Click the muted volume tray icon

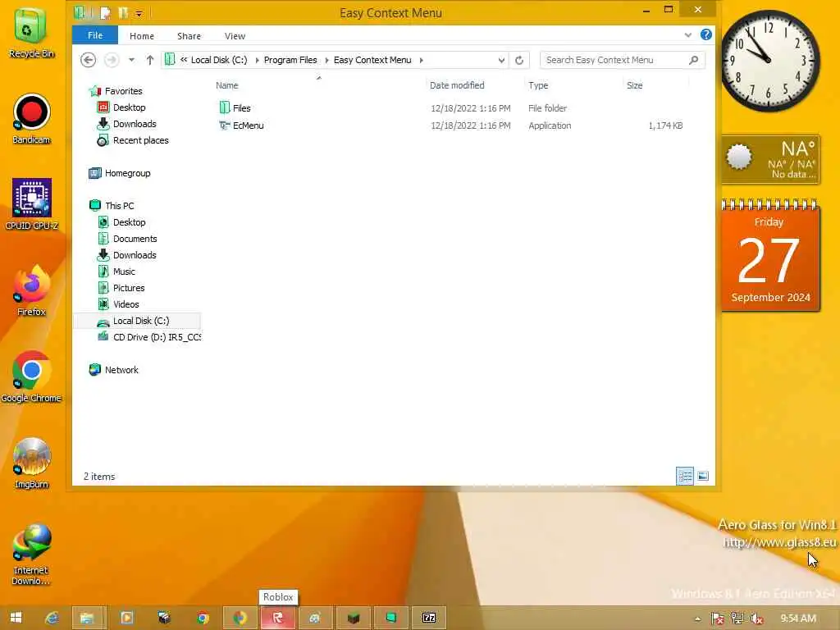tap(756, 619)
